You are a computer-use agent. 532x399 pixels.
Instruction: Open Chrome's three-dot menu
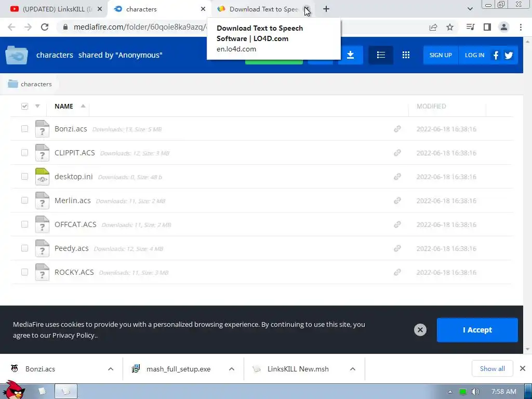click(521, 27)
